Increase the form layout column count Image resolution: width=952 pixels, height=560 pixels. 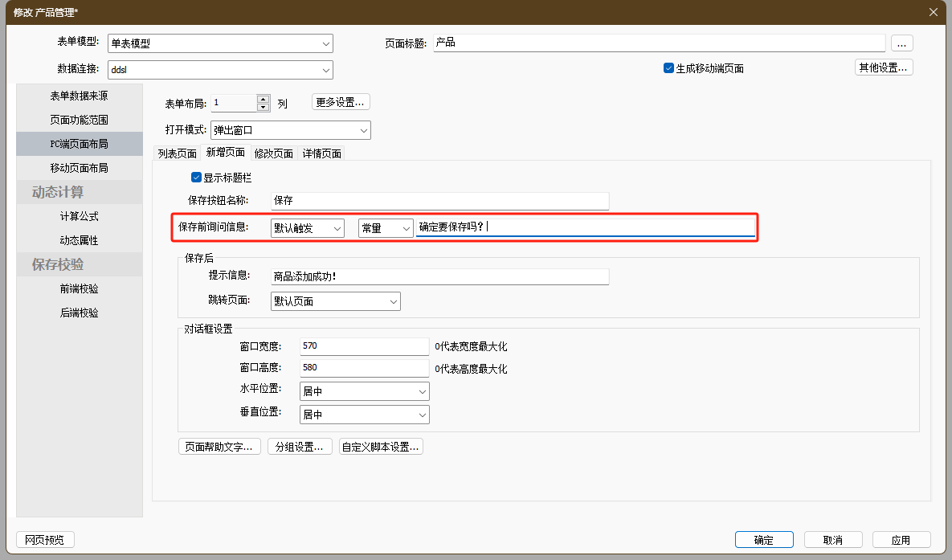coord(263,99)
